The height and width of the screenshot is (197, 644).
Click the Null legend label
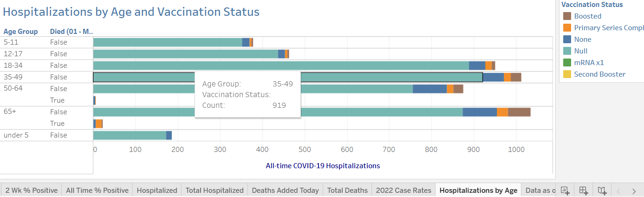[581, 51]
